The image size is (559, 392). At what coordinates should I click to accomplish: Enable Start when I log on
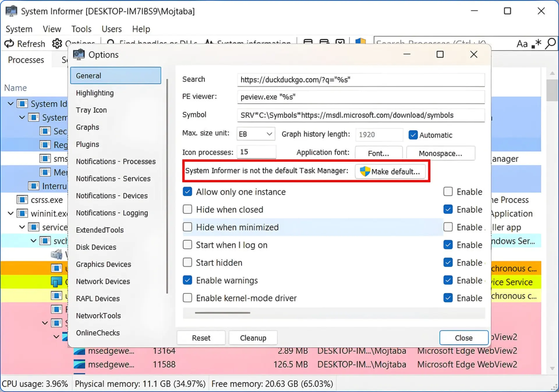(187, 245)
